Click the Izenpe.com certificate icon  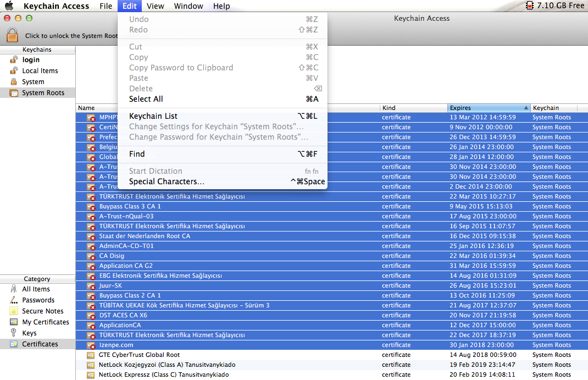point(91,345)
